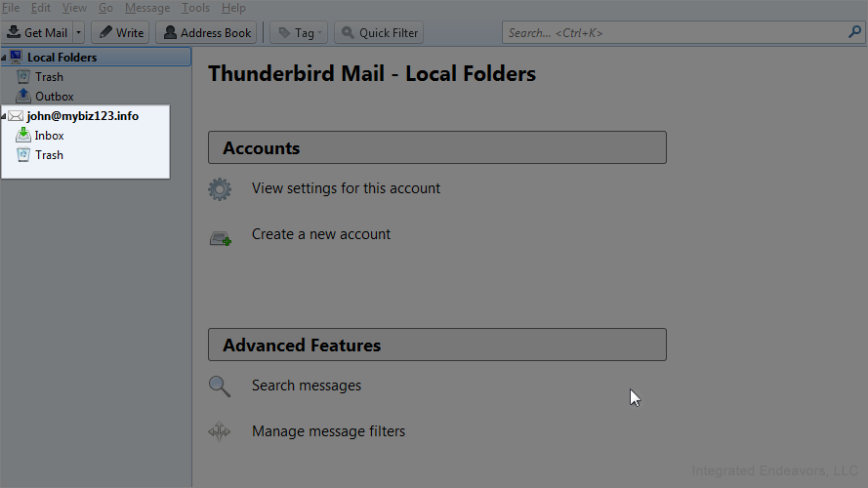Click the magnifying glass Search messages icon
This screenshot has height=488, width=868.
pos(220,386)
